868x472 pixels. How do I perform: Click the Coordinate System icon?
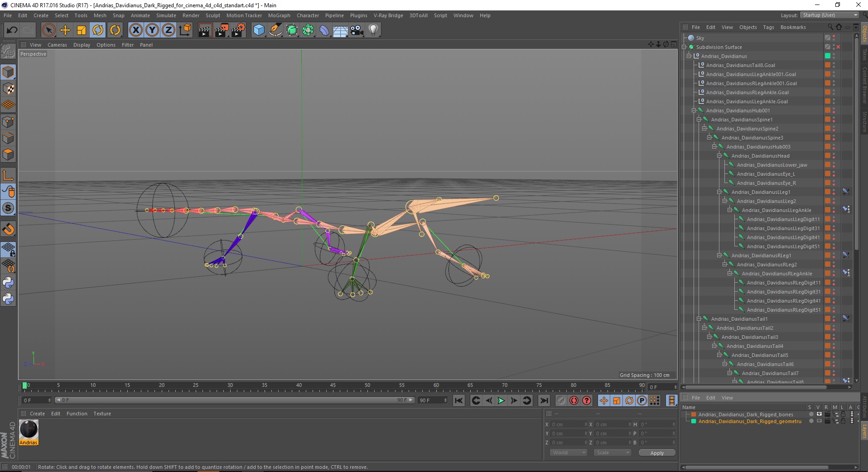185,30
